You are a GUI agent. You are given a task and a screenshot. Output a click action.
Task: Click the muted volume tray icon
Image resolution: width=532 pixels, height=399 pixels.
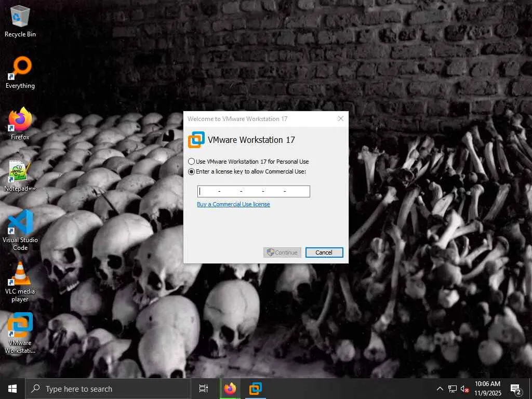pos(465,389)
